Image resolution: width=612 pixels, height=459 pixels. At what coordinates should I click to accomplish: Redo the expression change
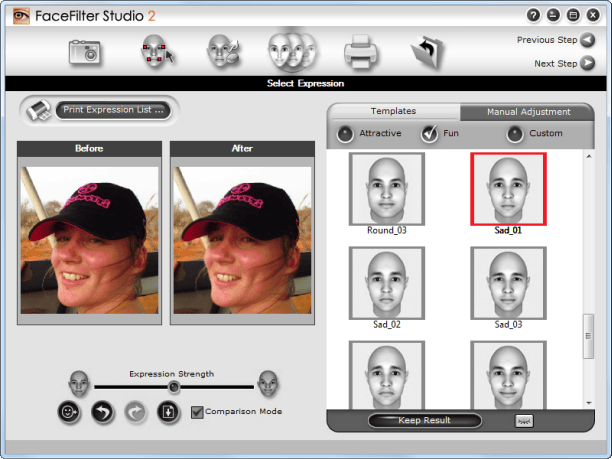pos(135,411)
